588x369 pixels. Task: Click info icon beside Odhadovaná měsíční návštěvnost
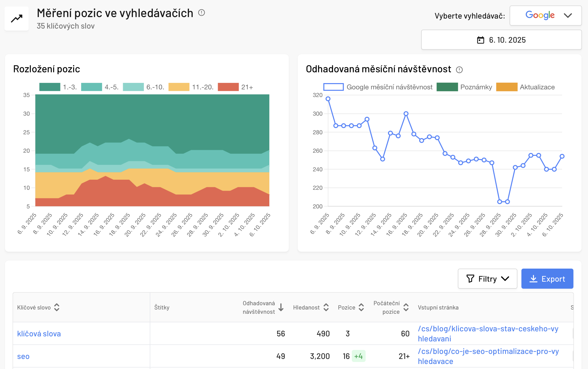coord(459,70)
